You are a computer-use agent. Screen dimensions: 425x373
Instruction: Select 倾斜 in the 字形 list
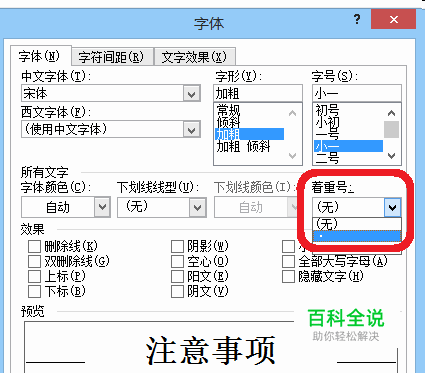click(x=250, y=122)
